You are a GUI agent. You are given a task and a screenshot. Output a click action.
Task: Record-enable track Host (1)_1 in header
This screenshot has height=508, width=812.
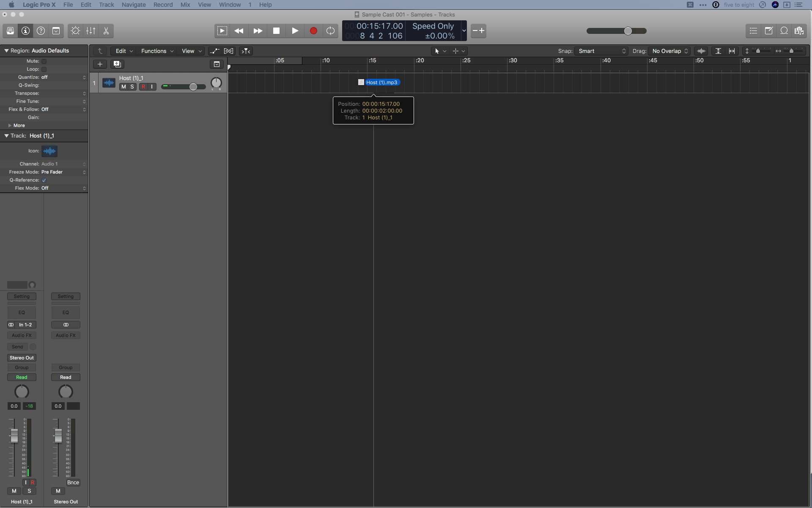click(x=143, y=87)
